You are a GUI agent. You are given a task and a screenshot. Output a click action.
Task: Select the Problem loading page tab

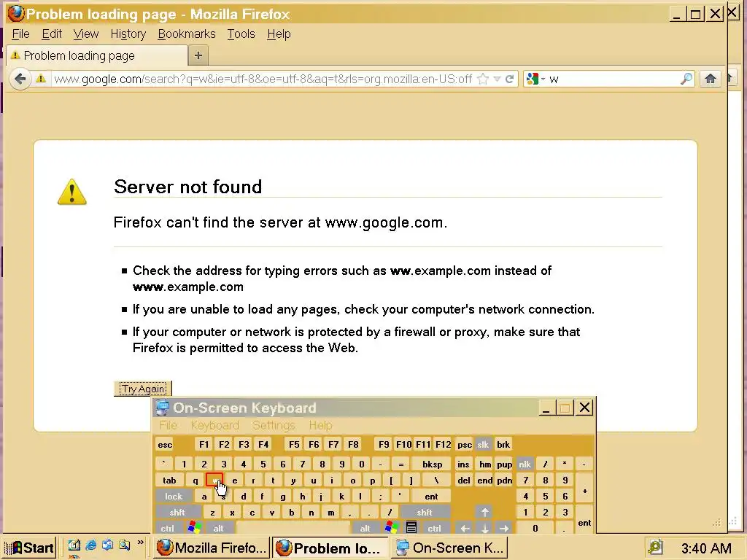pyautogui.click(x=97, y=55)
